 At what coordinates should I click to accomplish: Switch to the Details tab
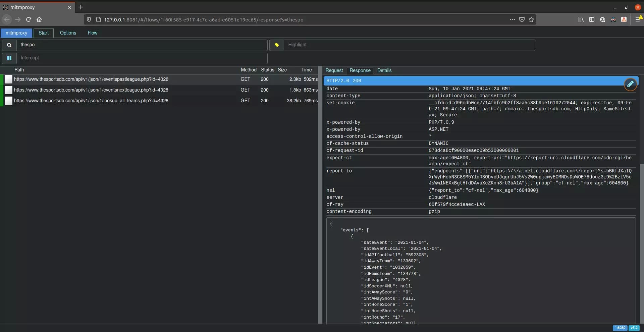pos(384,70)
